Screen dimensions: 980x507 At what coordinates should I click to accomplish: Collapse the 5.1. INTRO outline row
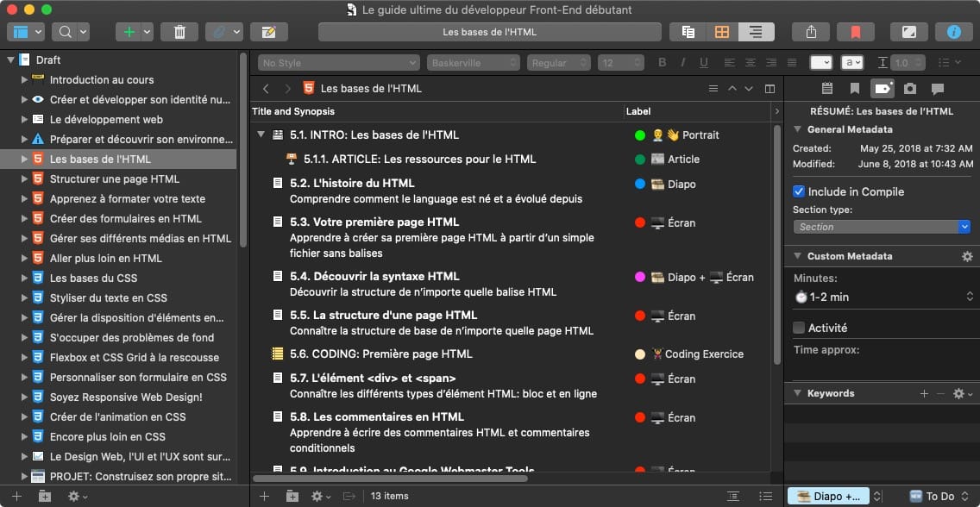pos(261,135)
